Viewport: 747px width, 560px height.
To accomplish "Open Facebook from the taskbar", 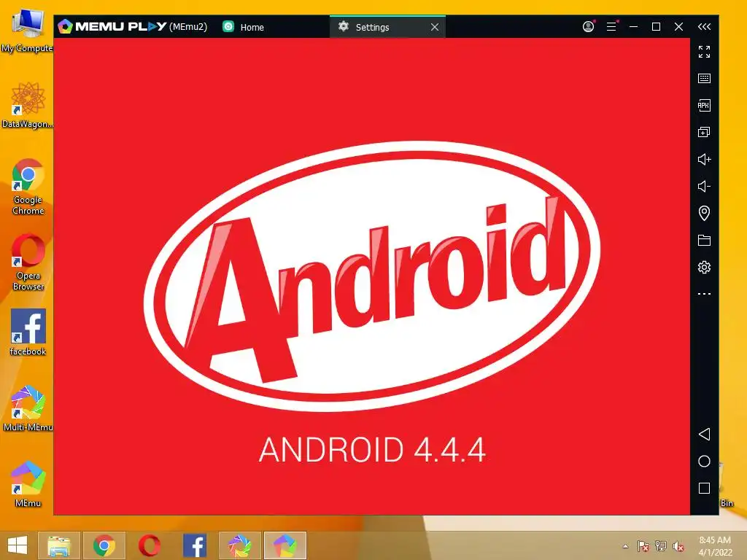I will pyautogui.click(x=195, y=545).
